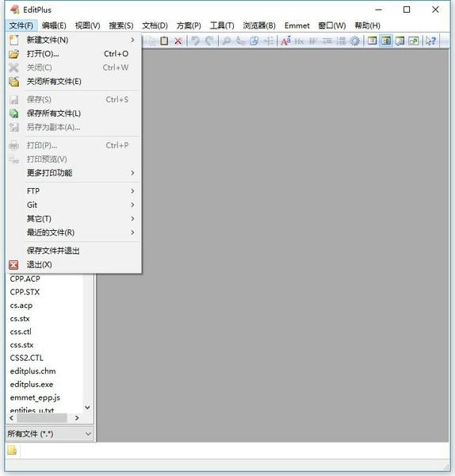
Task: Toggle the highlighted Directory window toolbar icon
Action: [386, 40]
